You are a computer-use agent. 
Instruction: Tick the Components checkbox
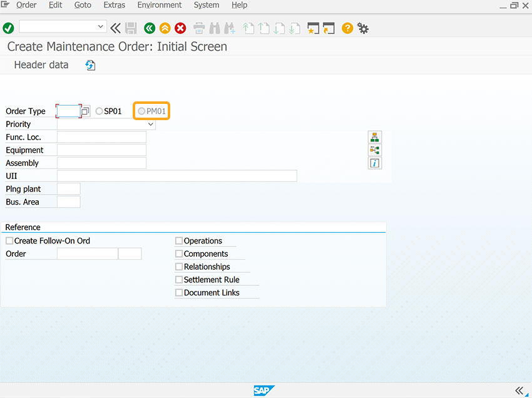179,253
